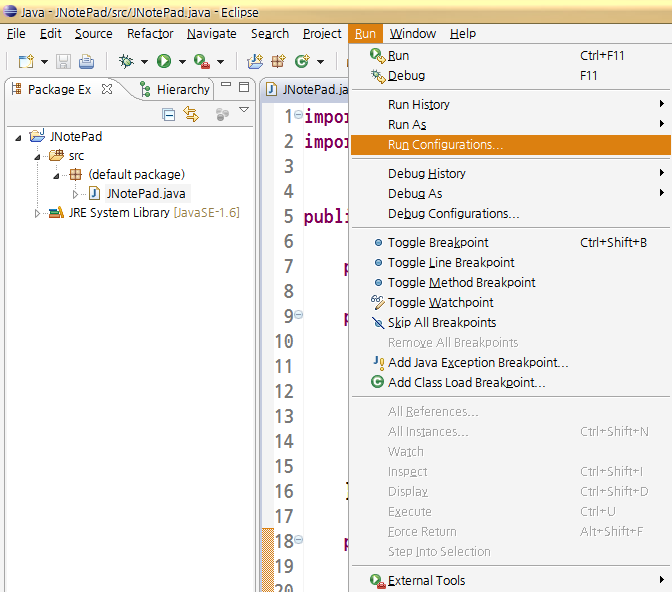Select the src folder item
Image resolution: width=672 pixels, height=592 pixels.
(x=76, y=156)
